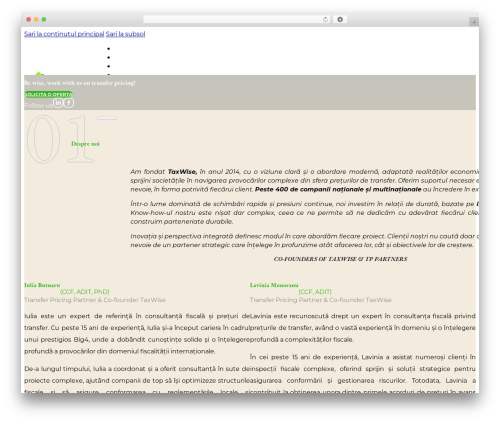Viewport: 500px width, 423px height.
Task: Open the Facebook social icon
Action: point(69,103)
